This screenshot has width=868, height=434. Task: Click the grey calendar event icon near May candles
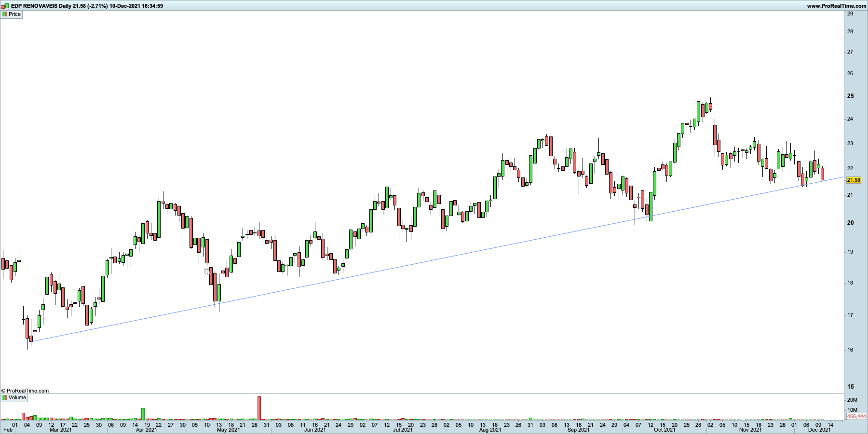click(206, 271)
